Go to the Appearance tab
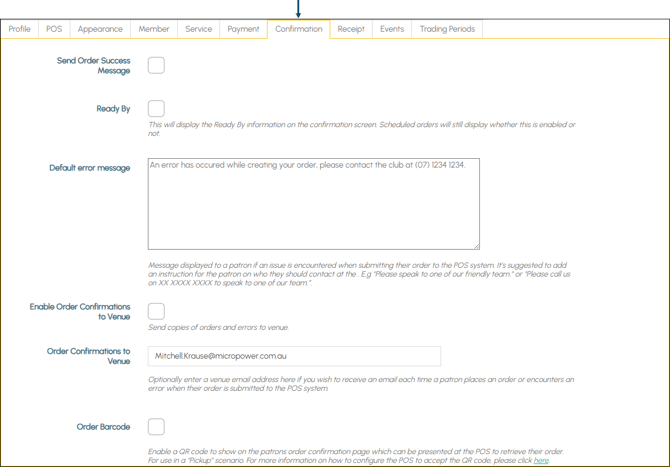The image size is (670, 467). (x=100, y=29)
